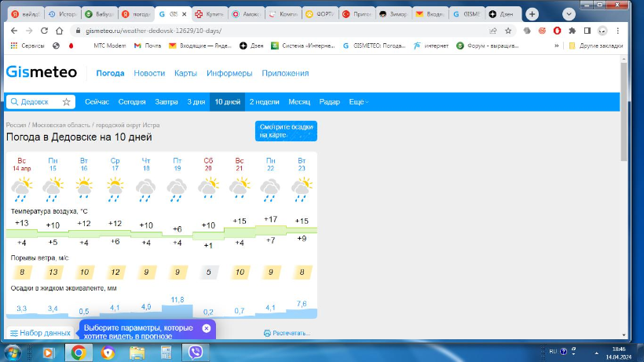Click the address bar URL
The image size is (644, 362).
[x=154, y=31]
